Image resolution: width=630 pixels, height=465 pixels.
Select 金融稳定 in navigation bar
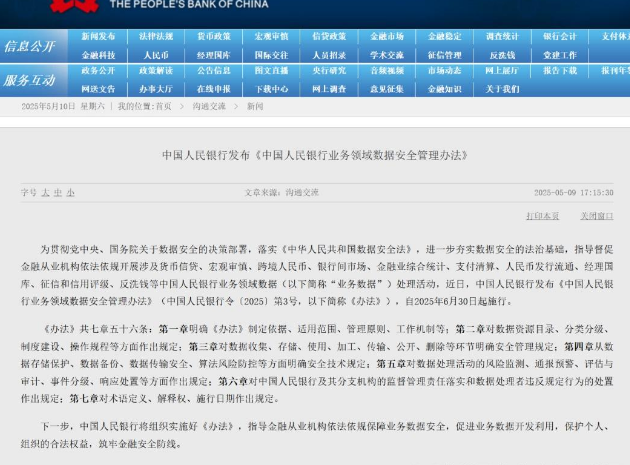click(445, 37)
